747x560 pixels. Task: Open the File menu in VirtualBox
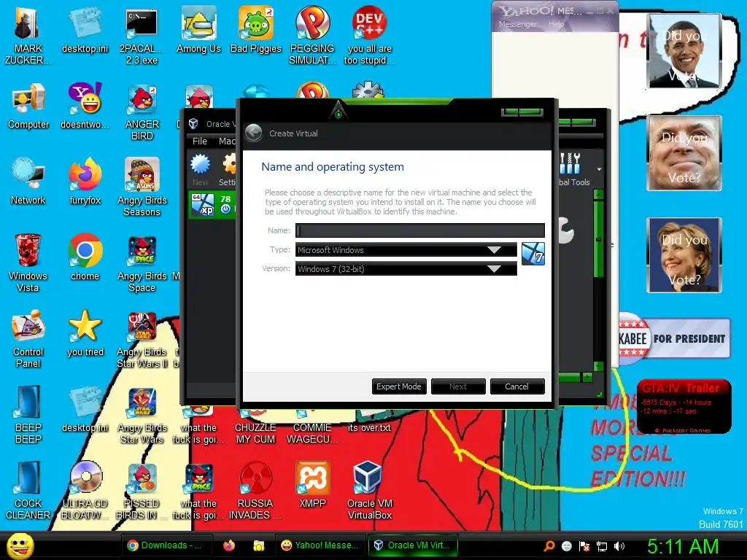(x=200, y=141)
